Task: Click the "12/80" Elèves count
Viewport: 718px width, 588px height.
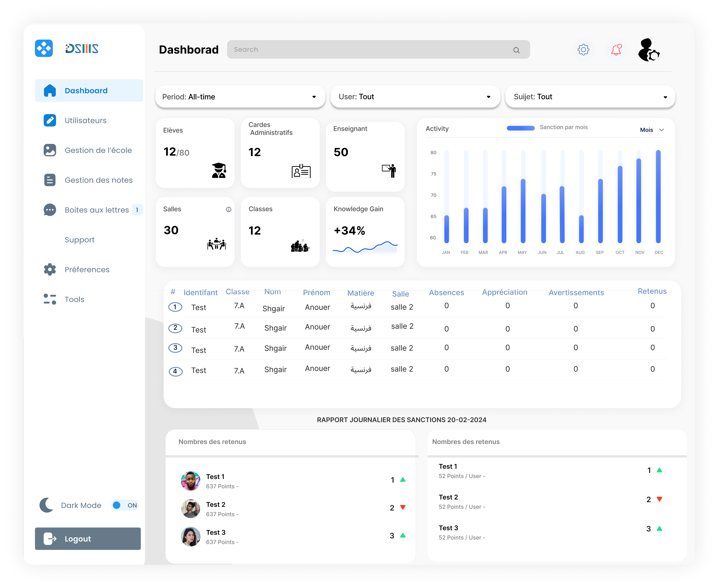Action: 176,152
